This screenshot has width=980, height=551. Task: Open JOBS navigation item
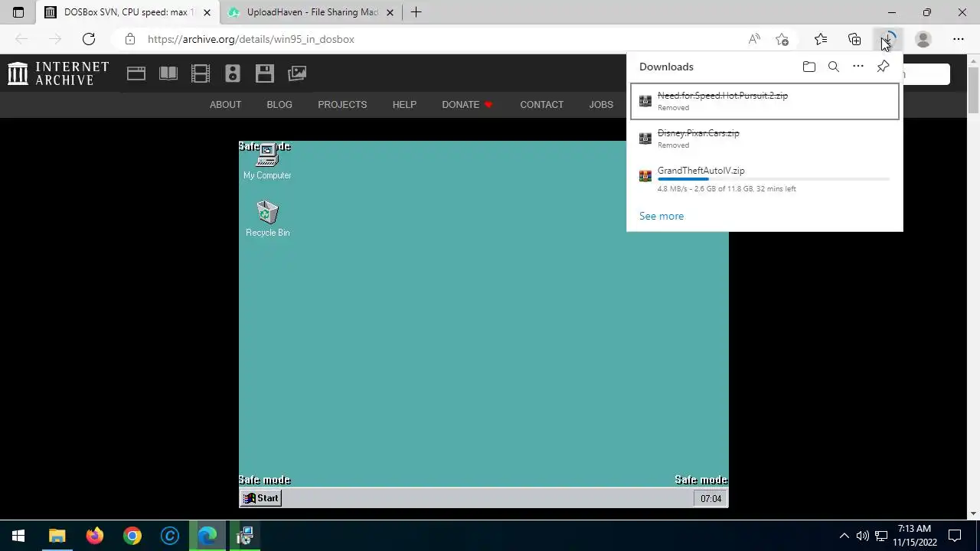click(x=601, y=105)
